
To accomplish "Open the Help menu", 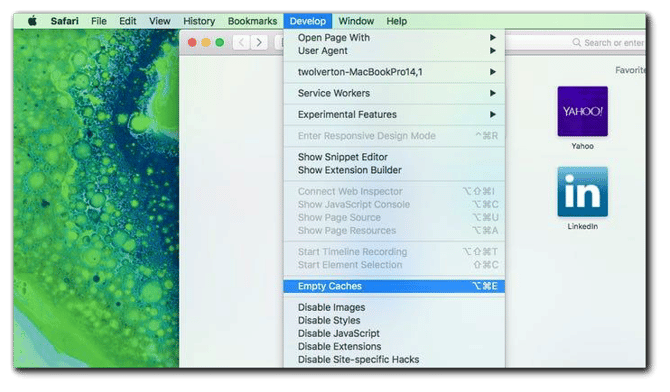I will [x=397, y=21].
